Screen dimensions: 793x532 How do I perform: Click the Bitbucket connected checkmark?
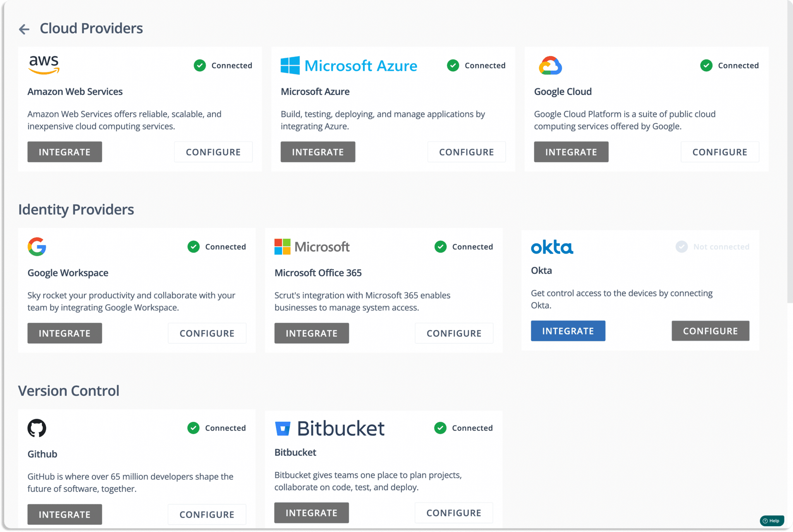point(440,428)
